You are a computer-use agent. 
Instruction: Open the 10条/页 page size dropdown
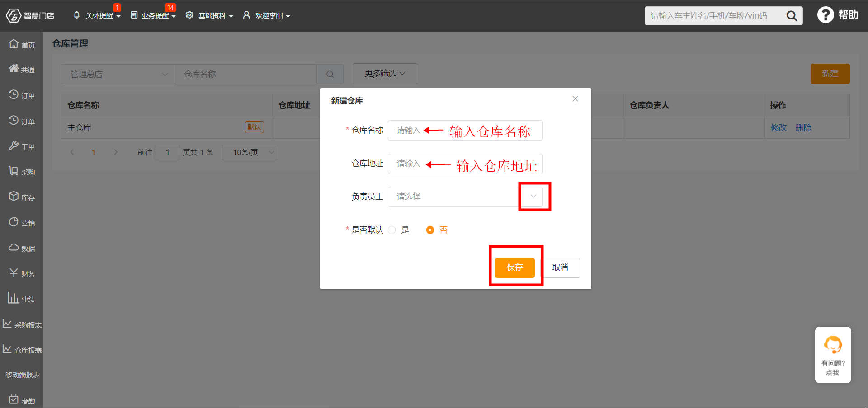coord(250,152)
